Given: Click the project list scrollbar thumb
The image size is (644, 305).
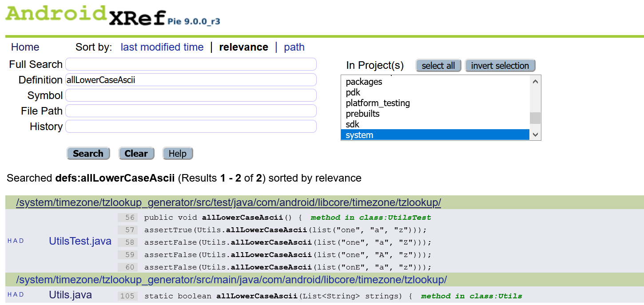Looking at the screenshot, I should point(535,118).
